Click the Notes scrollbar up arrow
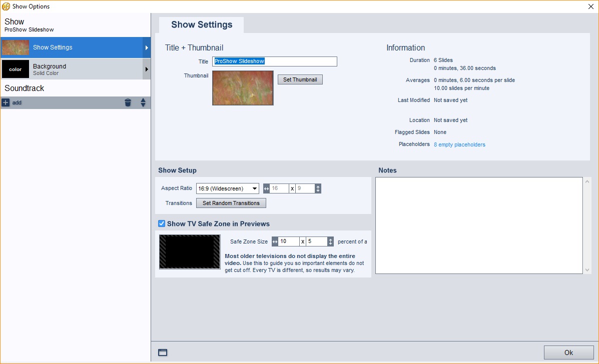The image size is (599, 364). pyautogui.click(x=587, y=181)
